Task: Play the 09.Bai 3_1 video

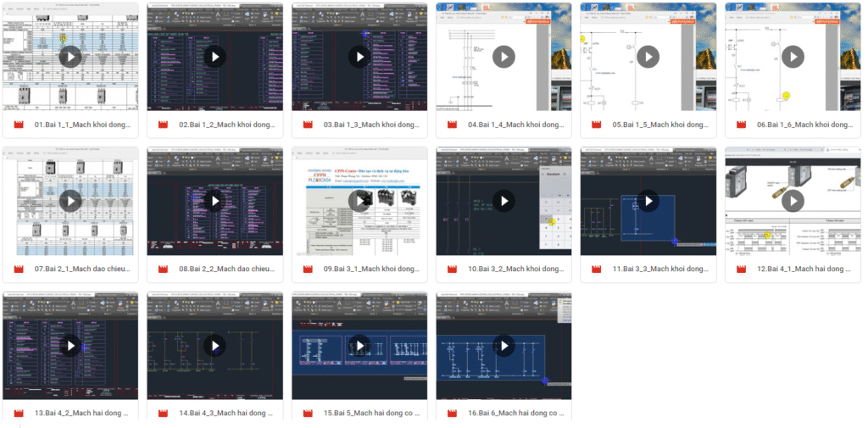Action: point(359,201)
